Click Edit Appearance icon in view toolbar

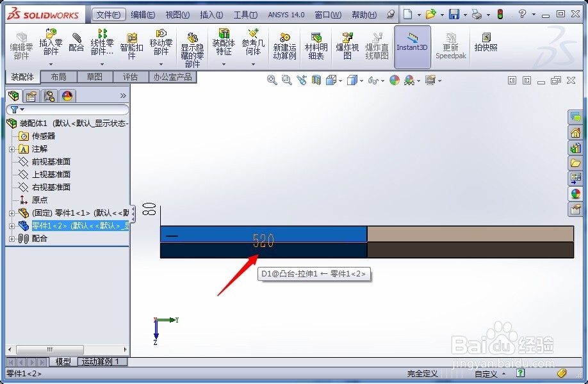pos(395,80)
